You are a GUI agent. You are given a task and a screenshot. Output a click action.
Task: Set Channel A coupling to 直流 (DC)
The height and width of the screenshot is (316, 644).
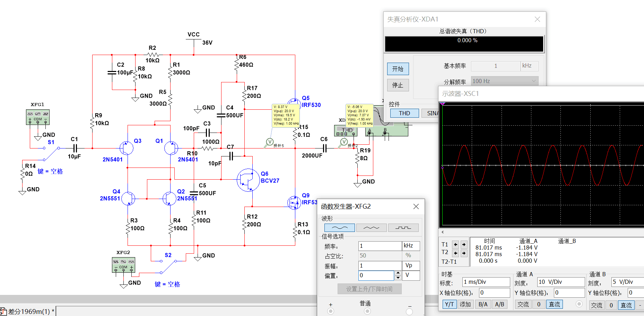(x=554, y=304)
